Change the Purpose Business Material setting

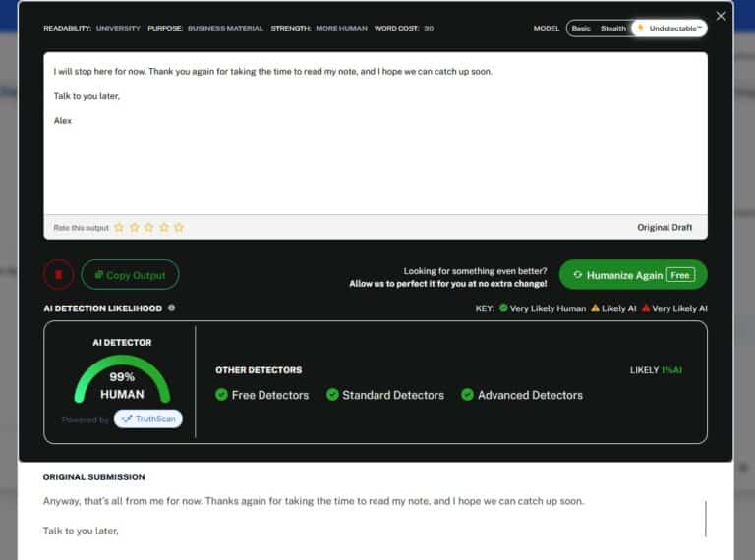tap(225, 28)
